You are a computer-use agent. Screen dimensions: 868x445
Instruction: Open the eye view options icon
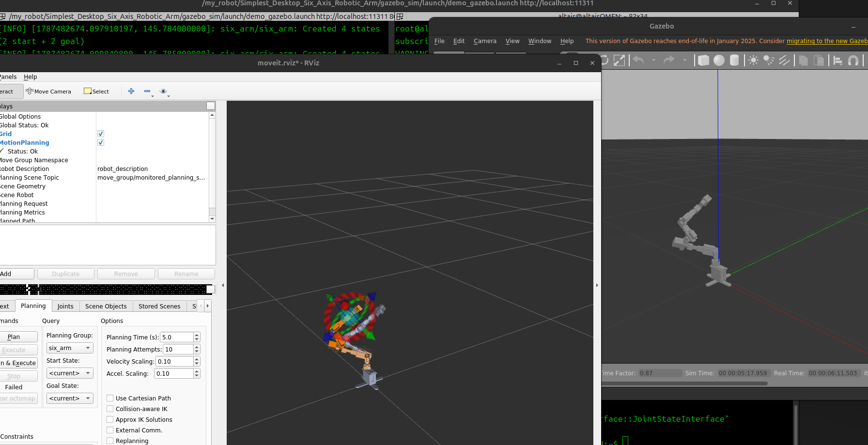click(163, 91)
